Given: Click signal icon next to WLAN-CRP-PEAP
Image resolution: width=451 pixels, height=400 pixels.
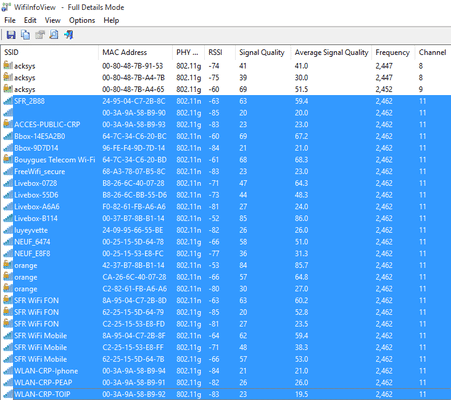Looking at the screenshot, I should point(8,382).
